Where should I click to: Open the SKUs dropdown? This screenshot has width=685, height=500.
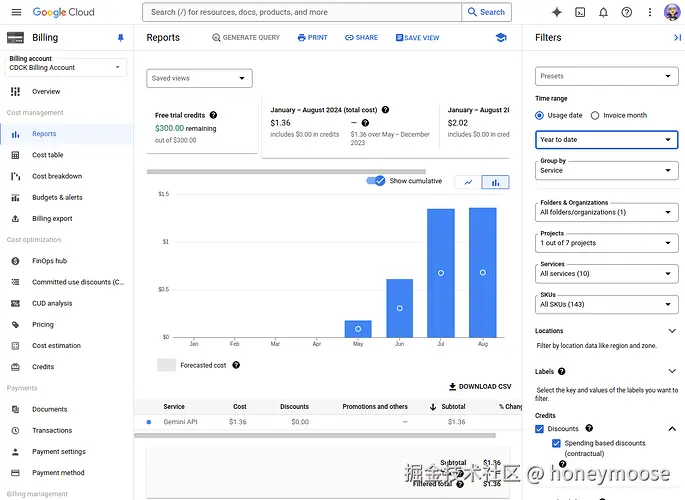(x=606, y=304)
